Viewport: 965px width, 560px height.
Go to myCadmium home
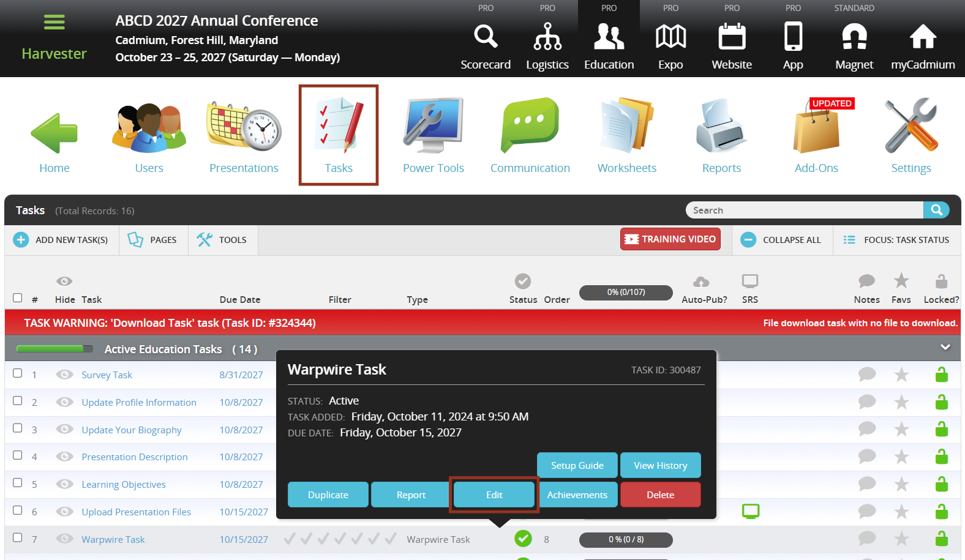pos(923,47)
